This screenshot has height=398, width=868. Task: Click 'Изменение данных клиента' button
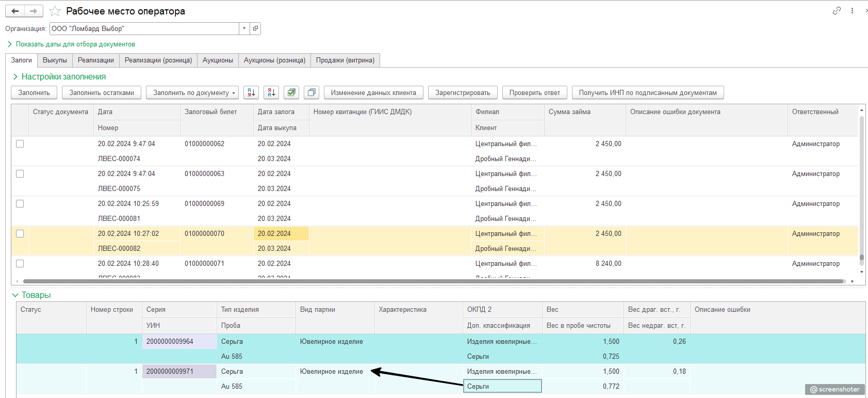point(373,92)
